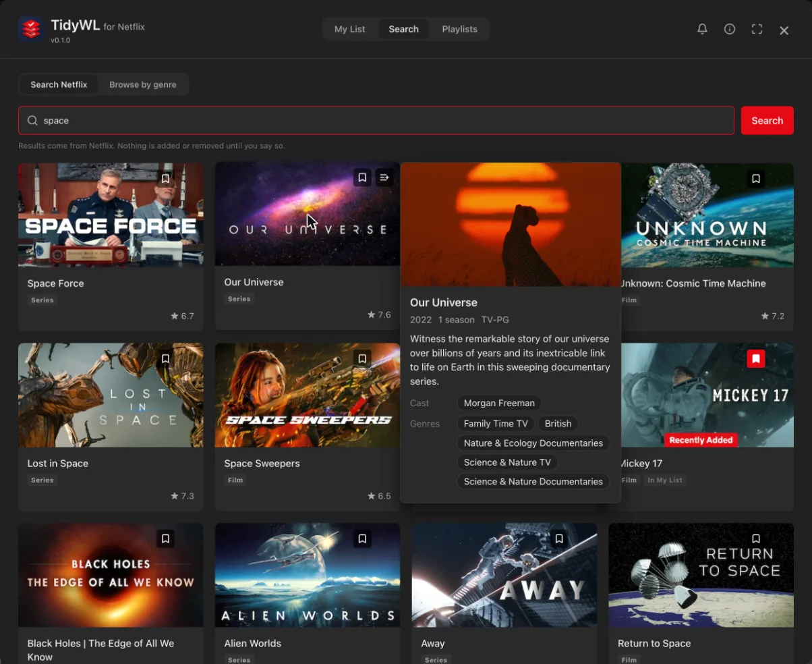Image resolution: width=812 pixels, height=664 pixels.
Task: Bookmark Away series
Action: point(559,538)
